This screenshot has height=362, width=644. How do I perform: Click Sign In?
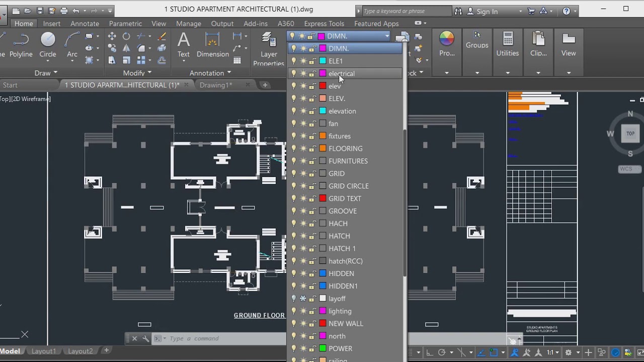[487, 12]
